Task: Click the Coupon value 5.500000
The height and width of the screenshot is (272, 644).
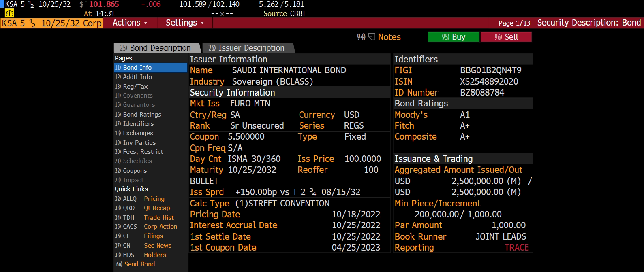Action: click(246, 137)
